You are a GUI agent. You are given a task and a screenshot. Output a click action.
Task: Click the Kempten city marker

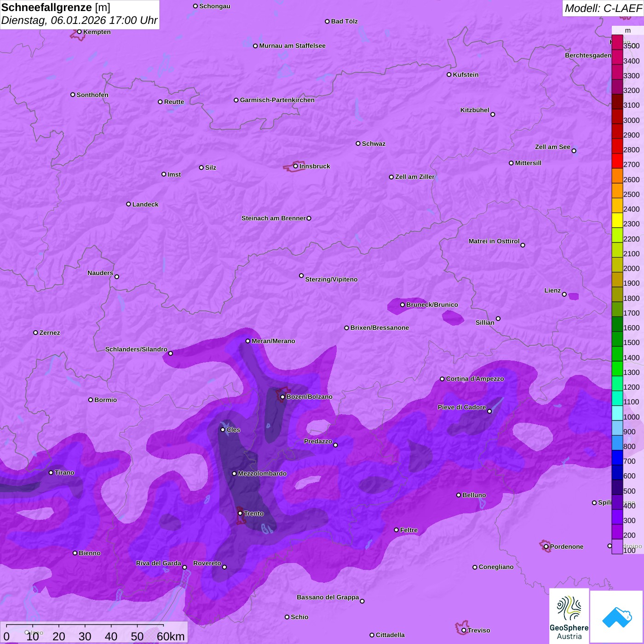(x=79, y=32)
